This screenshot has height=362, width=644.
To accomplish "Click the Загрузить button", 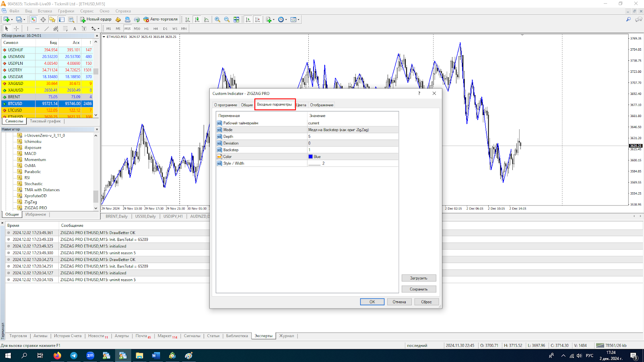I will [x=419, y=278].
